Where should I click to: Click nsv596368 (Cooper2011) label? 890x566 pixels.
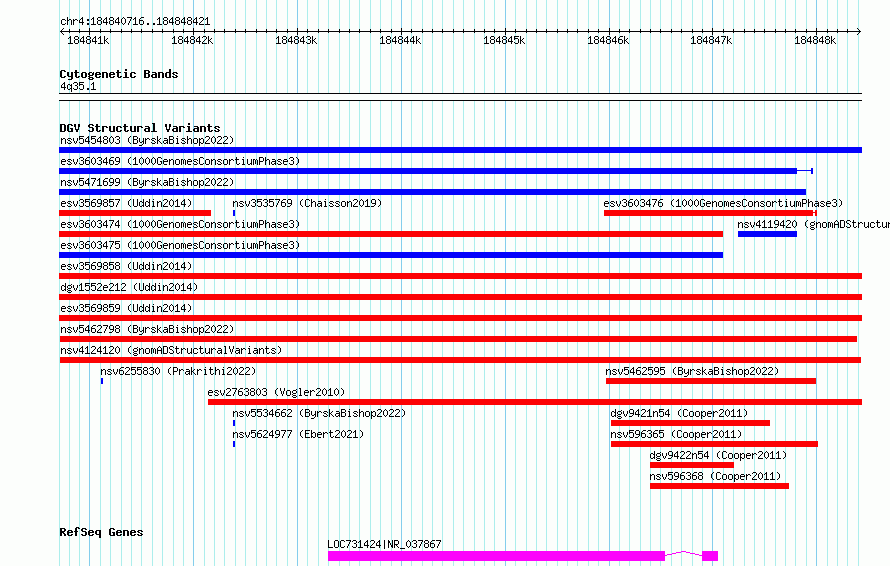(715, 476)
